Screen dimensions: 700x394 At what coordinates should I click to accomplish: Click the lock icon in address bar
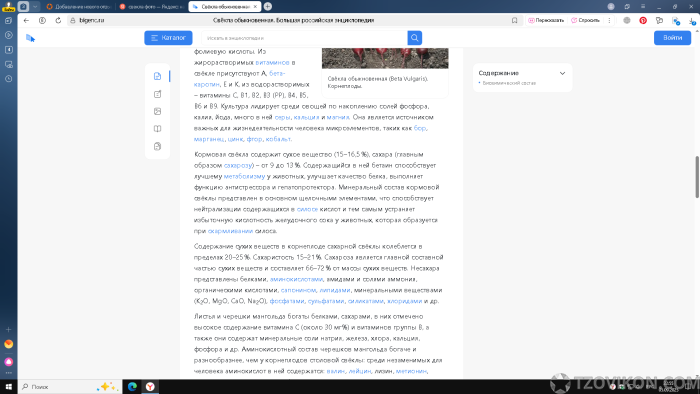pyautogui.click(x=73, y=21)
